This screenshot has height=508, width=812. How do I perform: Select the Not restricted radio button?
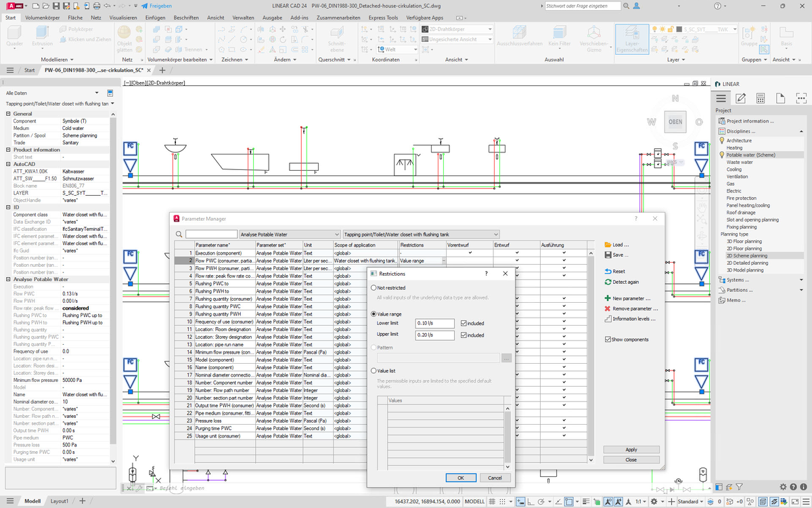click(x=374, y=288)
